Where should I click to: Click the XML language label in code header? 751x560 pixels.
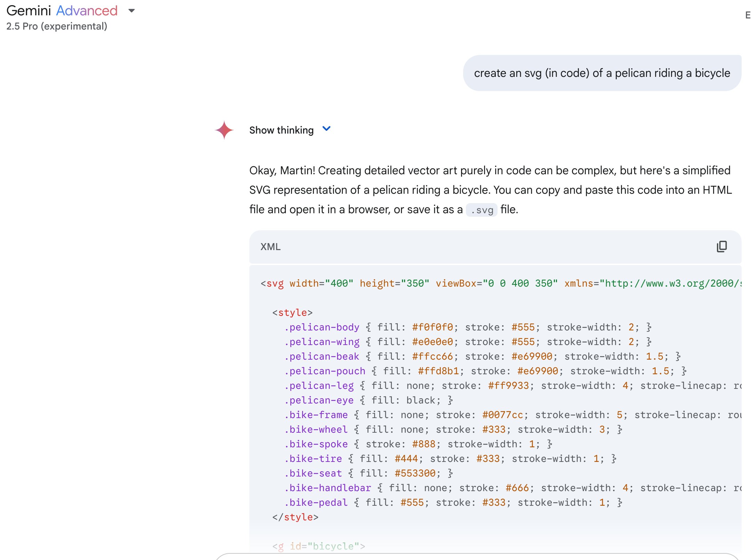(270, 247)
